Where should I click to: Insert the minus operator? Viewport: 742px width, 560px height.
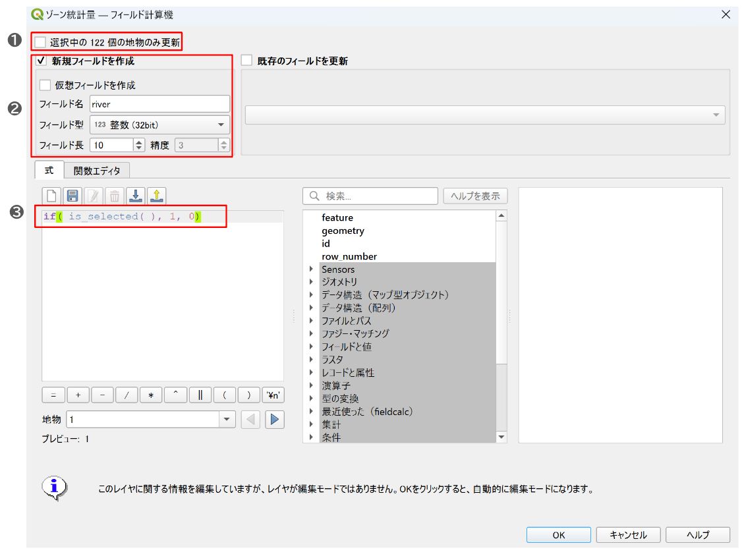pyautogui.click(x=102, y=395)
